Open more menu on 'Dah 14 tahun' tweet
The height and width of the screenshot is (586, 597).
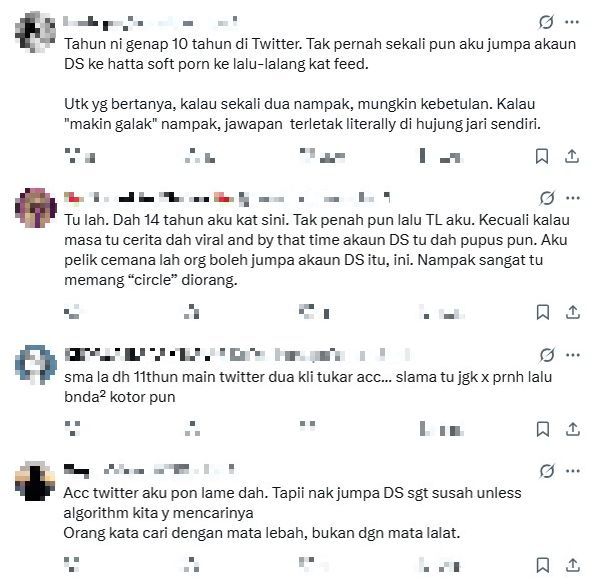click(x=573, y=198)
